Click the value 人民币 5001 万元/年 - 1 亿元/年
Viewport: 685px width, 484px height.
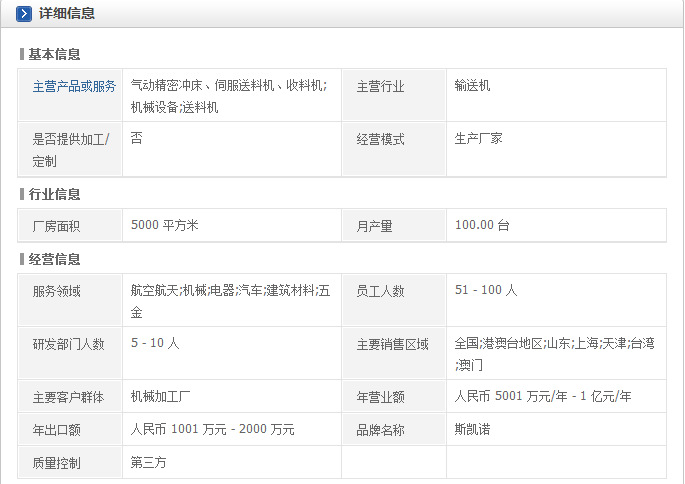(x=543, y=396)
